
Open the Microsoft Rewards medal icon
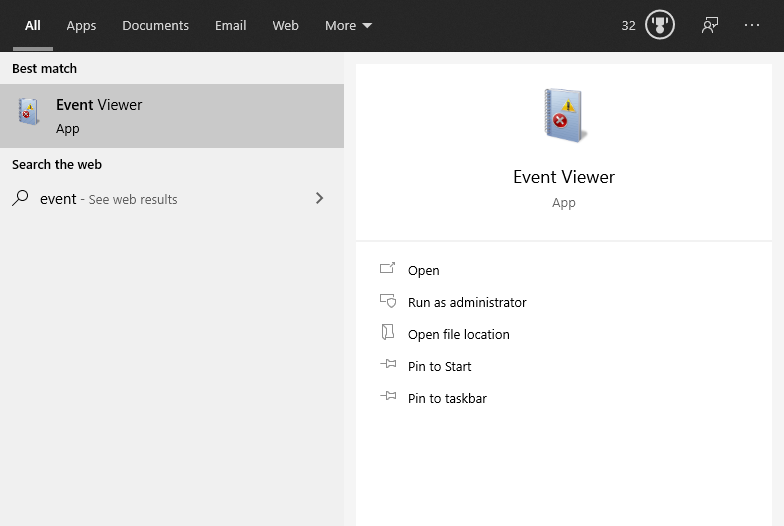660,25
